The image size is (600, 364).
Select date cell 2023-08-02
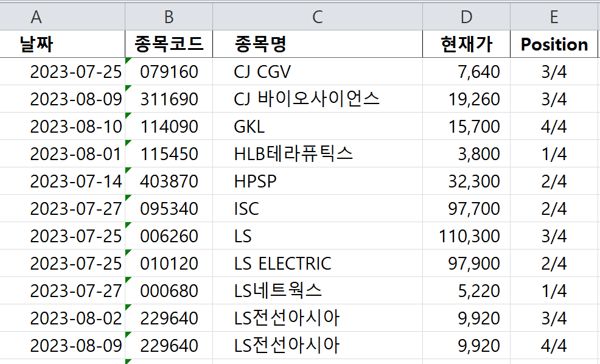(x=62, y=318)
